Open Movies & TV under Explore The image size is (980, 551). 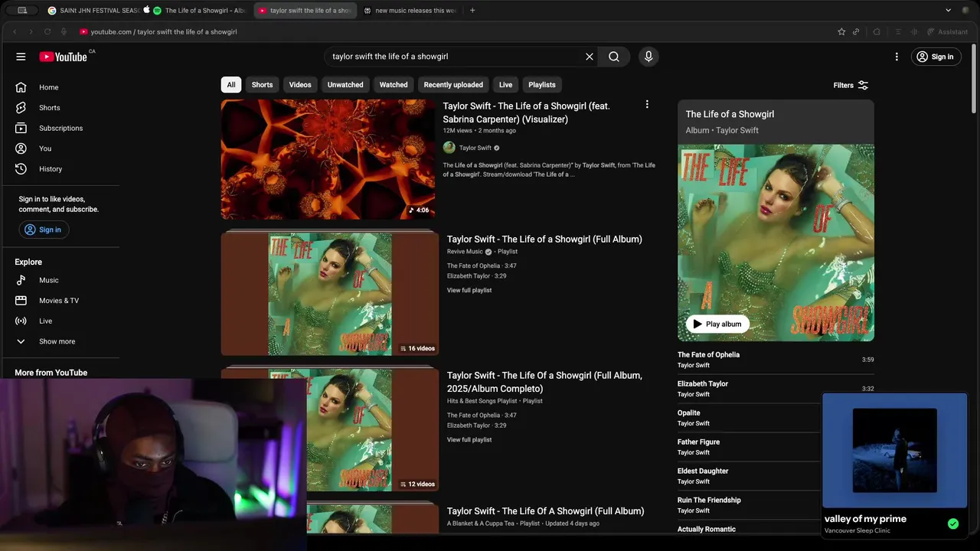[60, 301]
